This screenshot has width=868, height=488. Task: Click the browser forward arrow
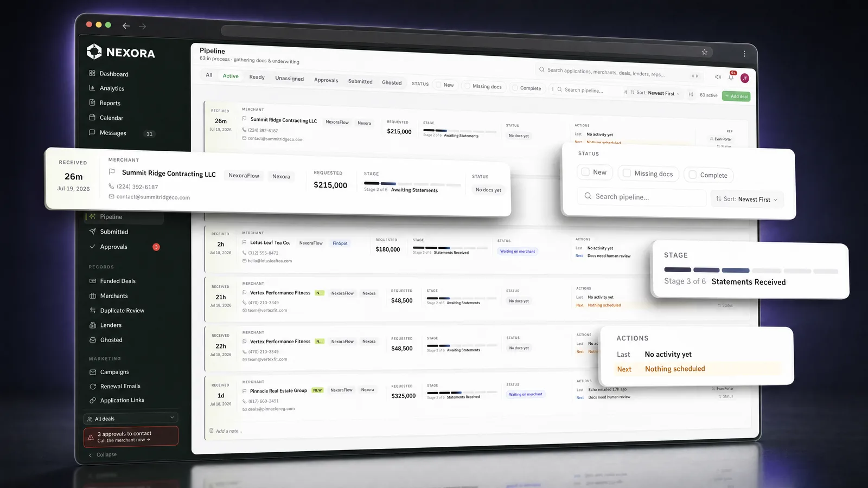142,26
